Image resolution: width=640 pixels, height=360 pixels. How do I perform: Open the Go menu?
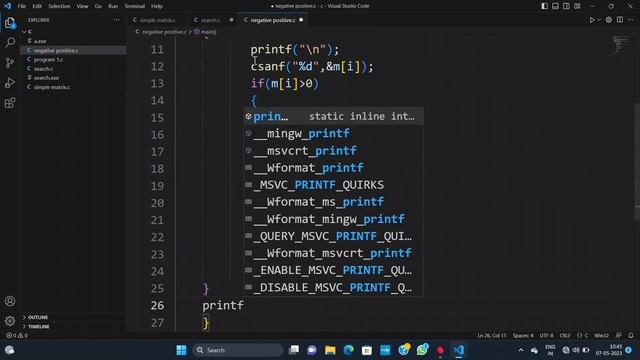pyautogui.click(x=98, y=6)
